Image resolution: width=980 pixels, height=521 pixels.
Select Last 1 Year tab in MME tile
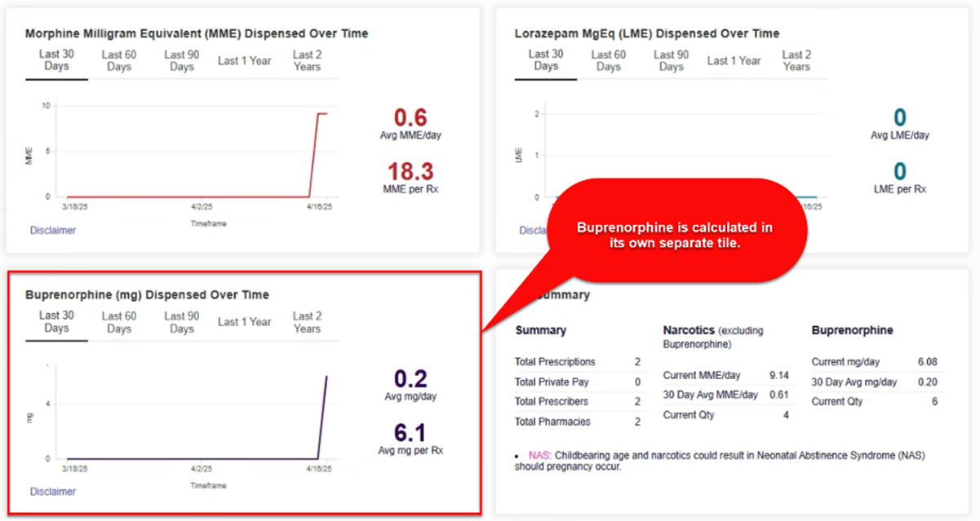pos(244,60)
